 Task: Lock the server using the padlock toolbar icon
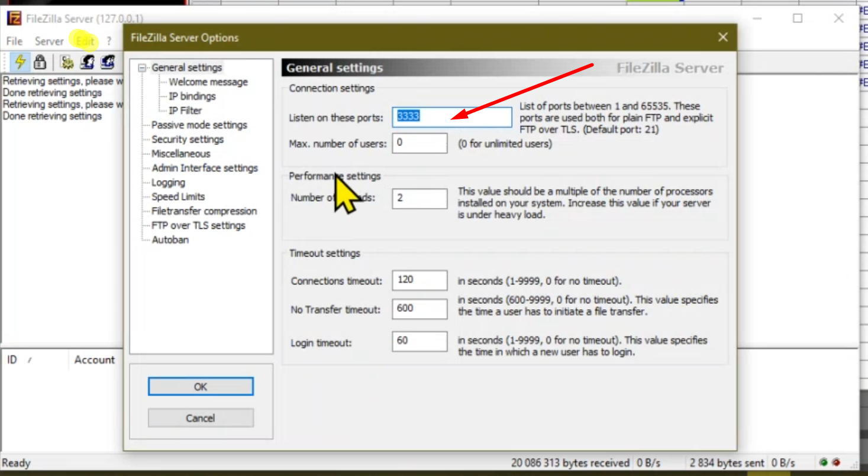pos(40,63)
